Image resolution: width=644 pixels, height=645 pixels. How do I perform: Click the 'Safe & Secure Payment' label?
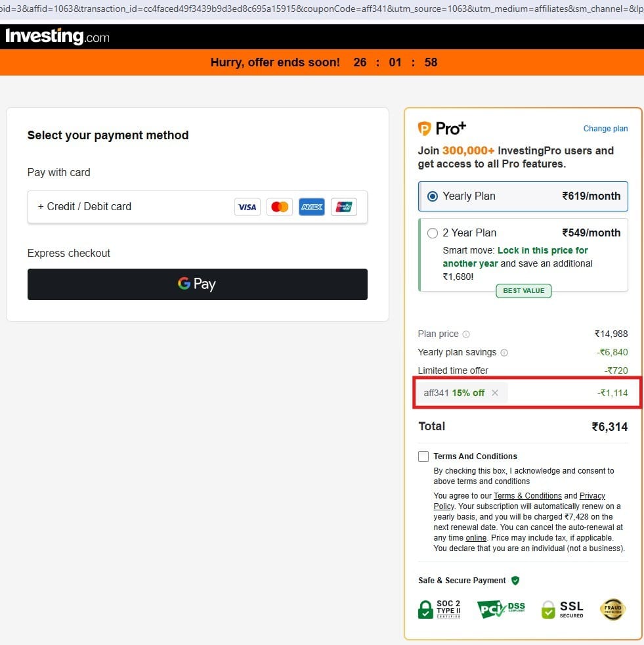(x=462, y=581)
